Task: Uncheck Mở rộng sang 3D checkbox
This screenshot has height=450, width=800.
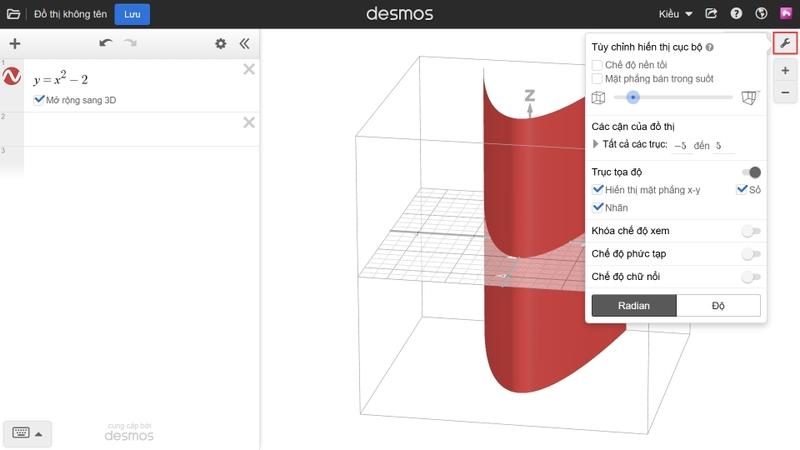Action: 39,99
